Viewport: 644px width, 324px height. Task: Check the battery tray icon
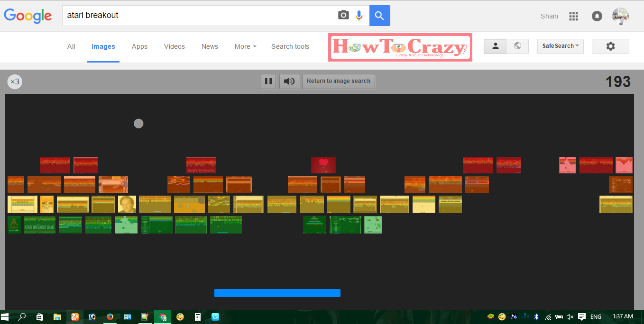tap(559, 317)
